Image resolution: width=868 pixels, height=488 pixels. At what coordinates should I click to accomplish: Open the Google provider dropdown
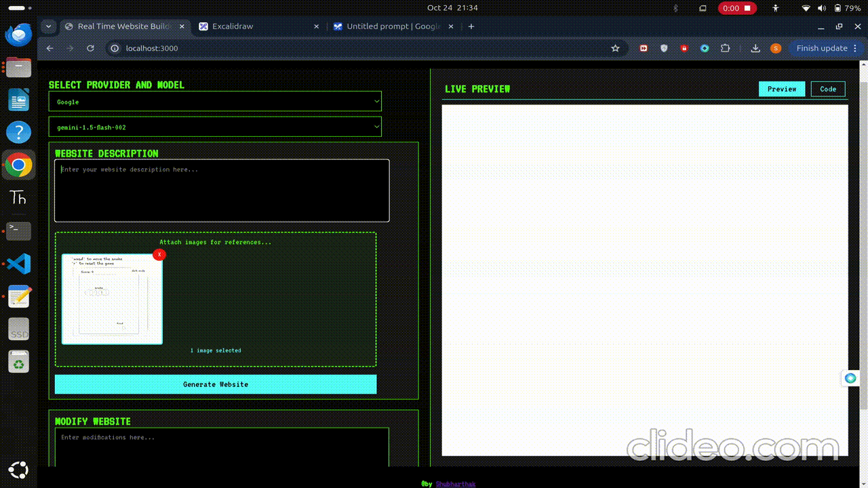(215, 102)
